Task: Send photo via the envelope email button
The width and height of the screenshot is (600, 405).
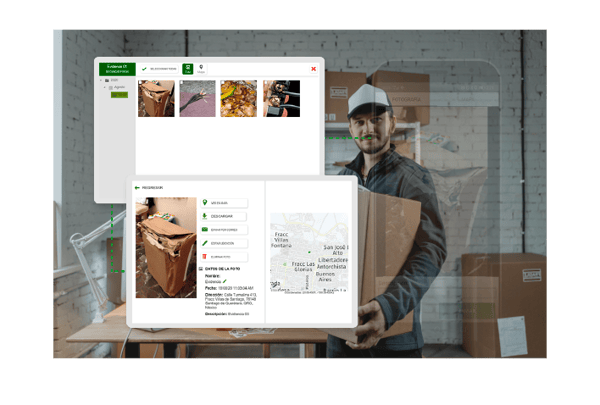Action: (224, 230)
